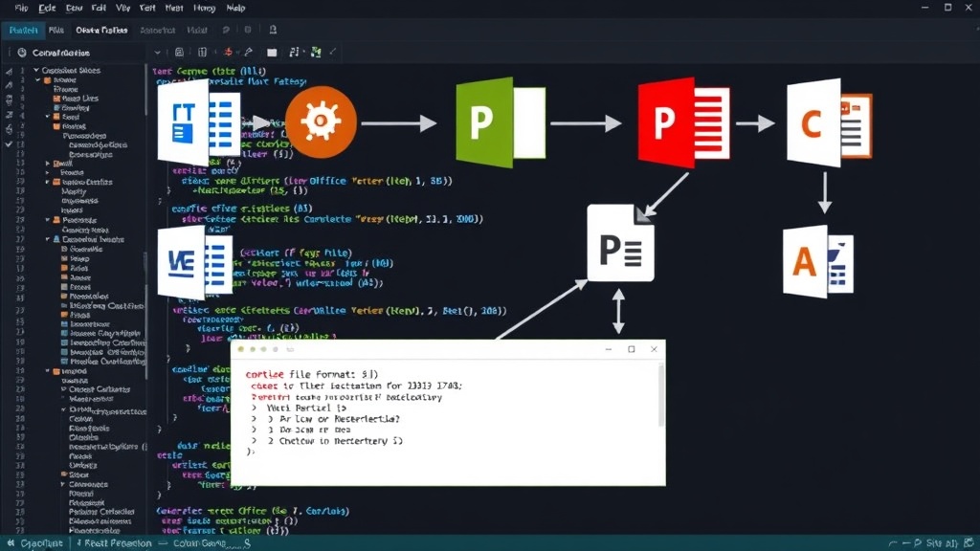980x551 pixels.
Task: Click the orange gear conversion icon
Action: click(321, 121)
